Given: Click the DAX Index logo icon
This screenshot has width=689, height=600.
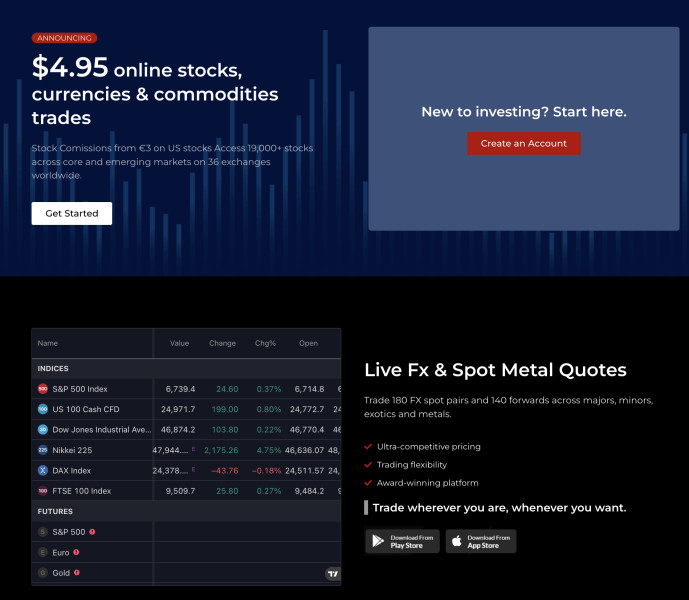Looking at the screenshot, I should tap(42, 470).
